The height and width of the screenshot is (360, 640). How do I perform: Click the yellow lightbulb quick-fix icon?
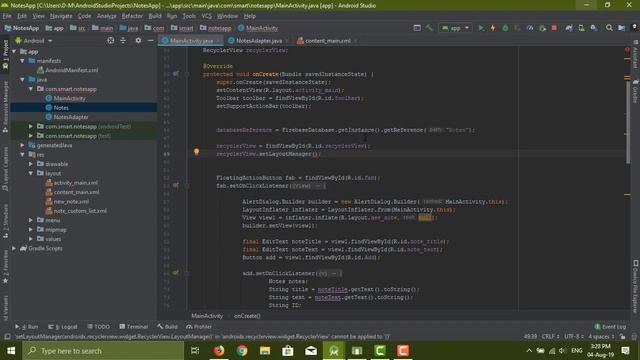[196, 152]
